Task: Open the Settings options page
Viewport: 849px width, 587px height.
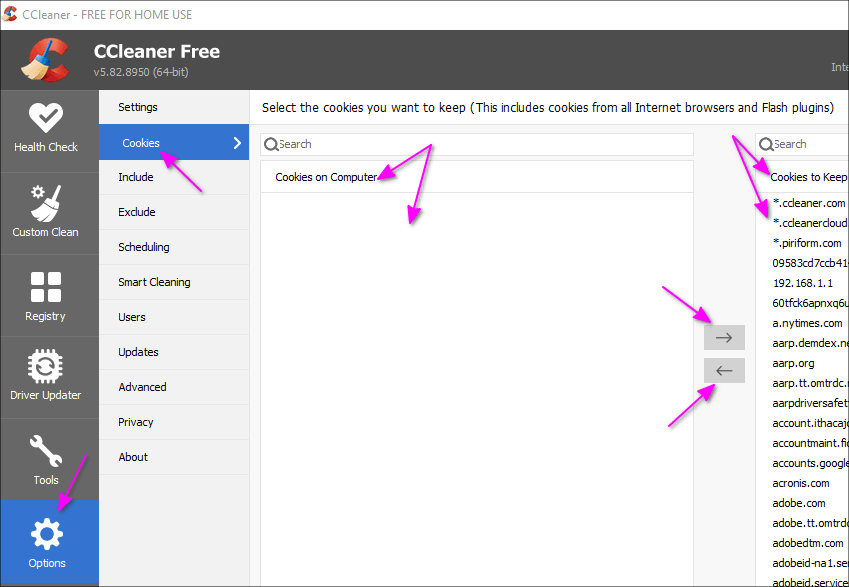Action: click(x=174, y=107)
